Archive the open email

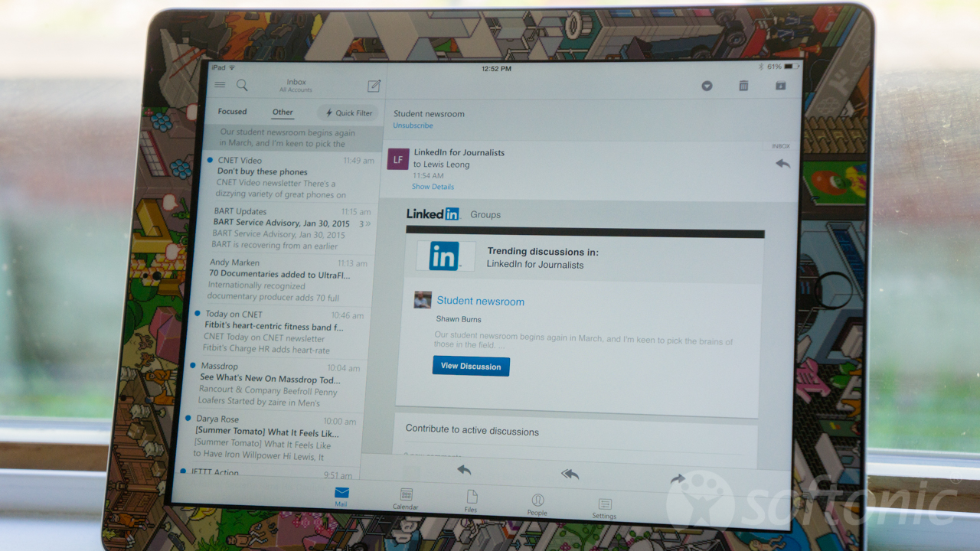click(x=780, y=86)
